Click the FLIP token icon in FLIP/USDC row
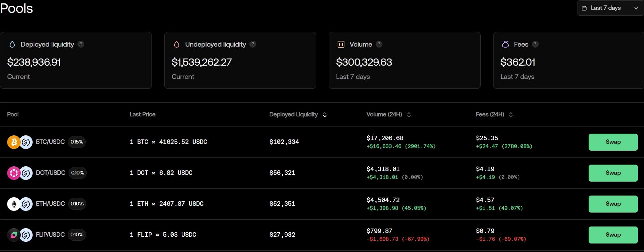 (x=14, y=235)
